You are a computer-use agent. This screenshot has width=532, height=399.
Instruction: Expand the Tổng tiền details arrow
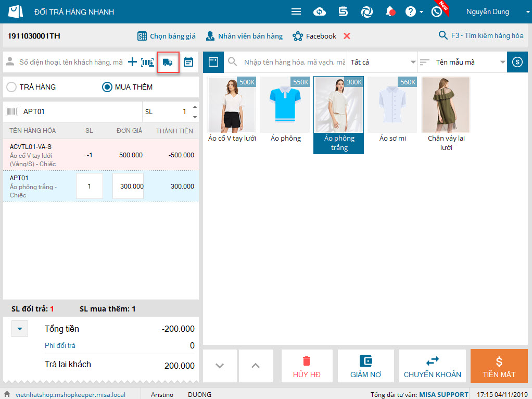click(x=20, y=329)
